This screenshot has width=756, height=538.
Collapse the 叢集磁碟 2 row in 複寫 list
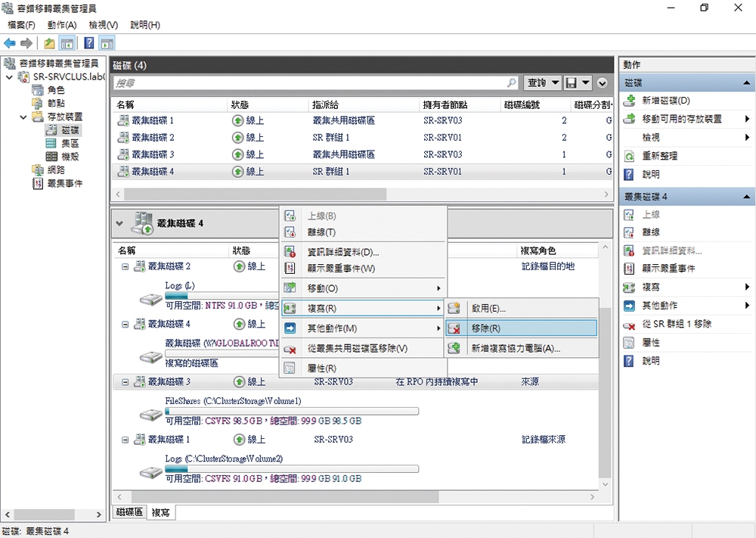click(125, 266)
